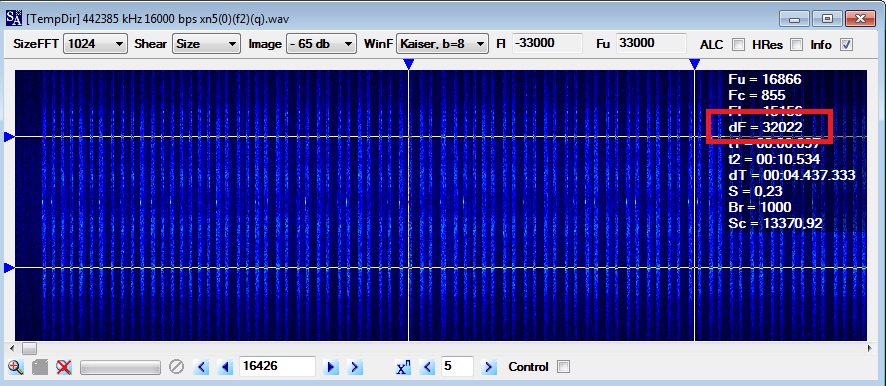The width and height of the screenshot is (886, 386).
Task: Click the far-left chevron before 16426
Action: (202, 367)
